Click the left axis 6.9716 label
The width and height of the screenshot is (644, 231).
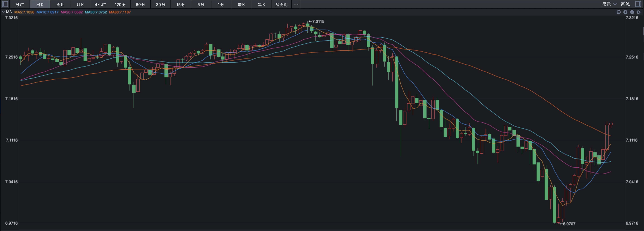12,223
